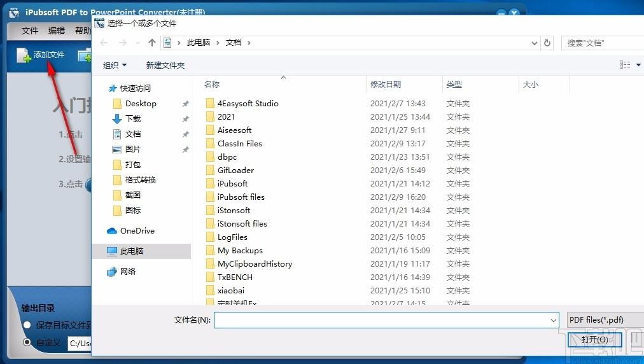Viewport: 644px width, 364px height.
Task: Open 下载 folder in quick access
Action: [132, 119]
